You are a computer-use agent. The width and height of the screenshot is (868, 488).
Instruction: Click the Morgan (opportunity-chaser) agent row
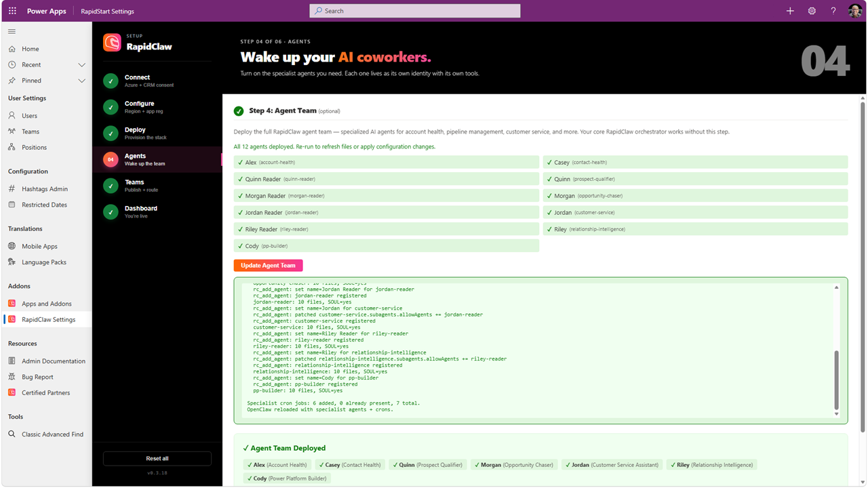[x=695, y=196]
